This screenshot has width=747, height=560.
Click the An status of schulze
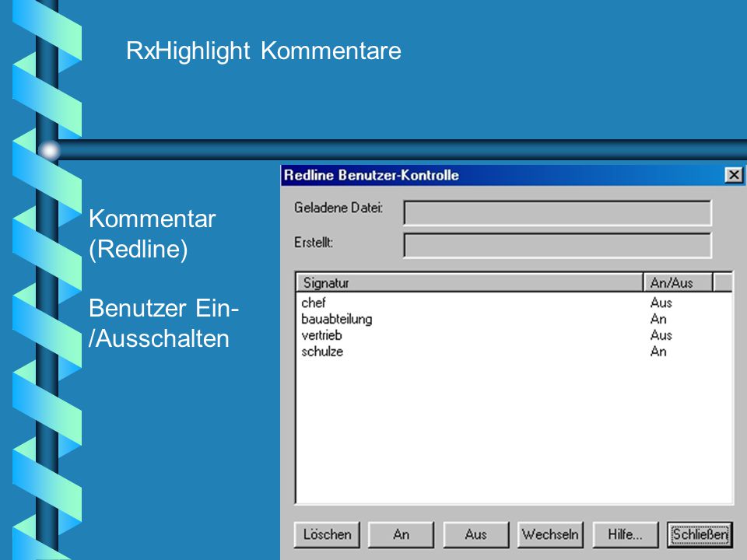(x=658, y=352)
